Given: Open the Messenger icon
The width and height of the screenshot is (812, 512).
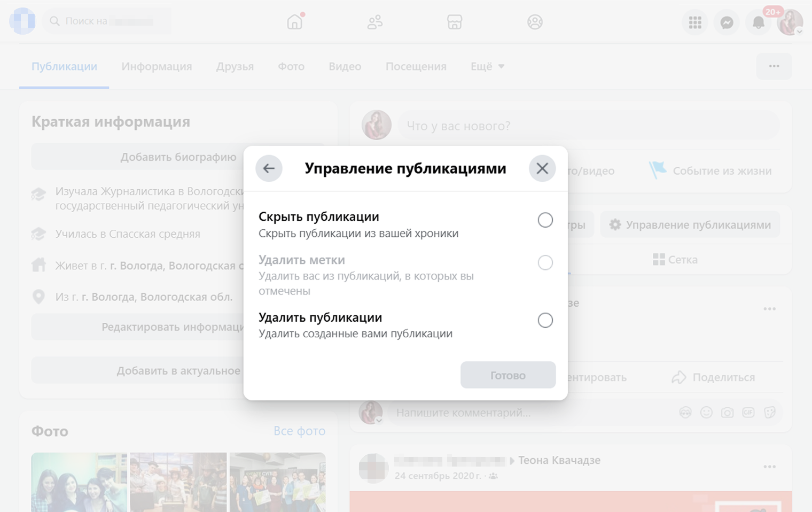Looking at the screenshot, I should point(727,22).
